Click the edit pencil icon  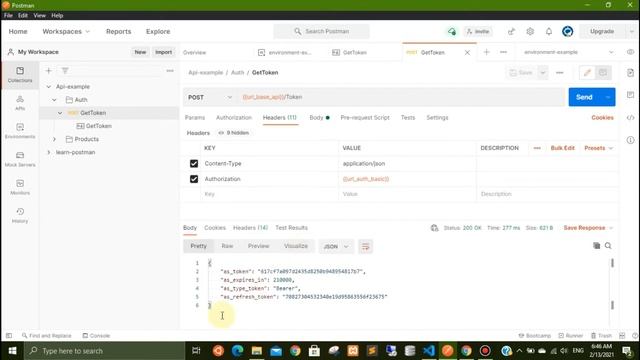click(587, 73)
